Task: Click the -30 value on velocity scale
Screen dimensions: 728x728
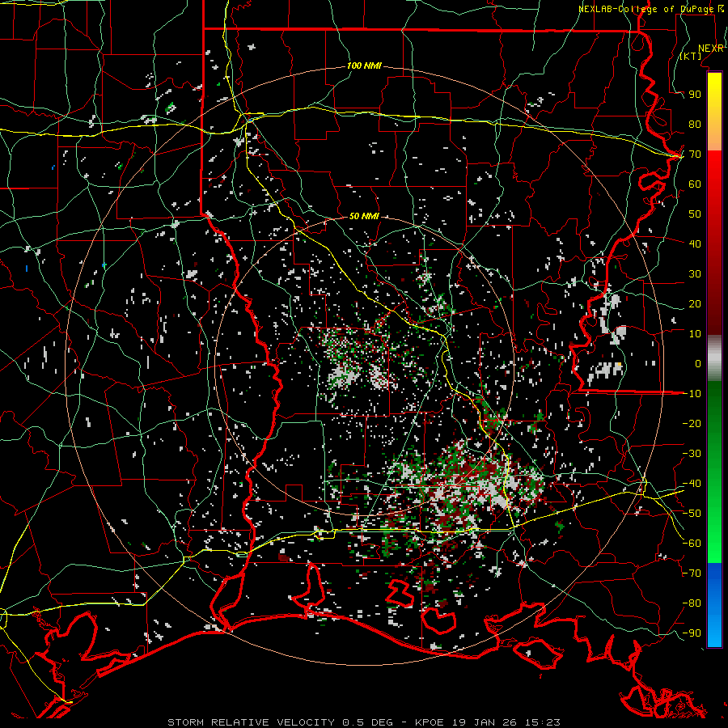Action: pos(692,454)
